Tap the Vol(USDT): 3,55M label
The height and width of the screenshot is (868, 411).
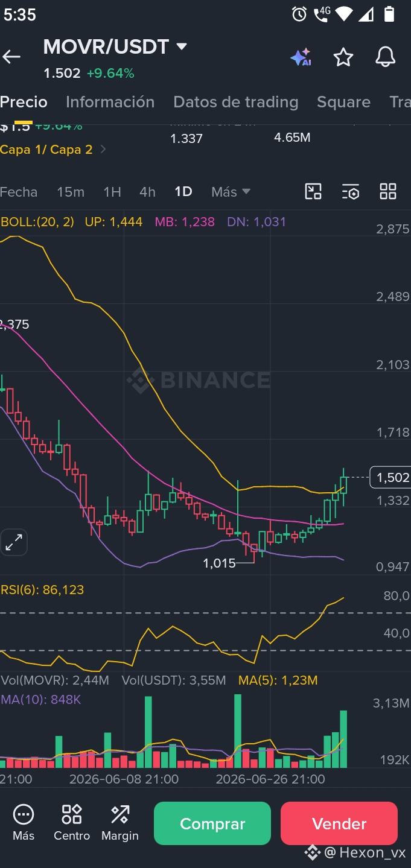click(x=174, y=680)
